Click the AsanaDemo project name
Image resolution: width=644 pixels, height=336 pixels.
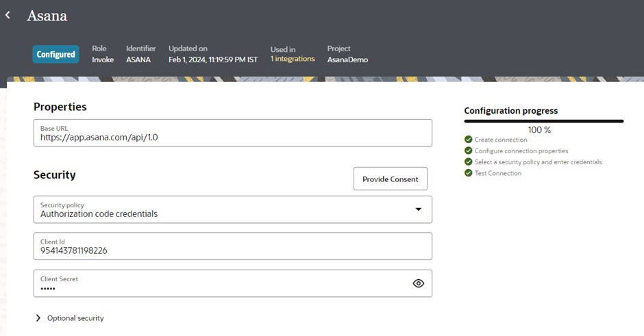coord(347,60)
